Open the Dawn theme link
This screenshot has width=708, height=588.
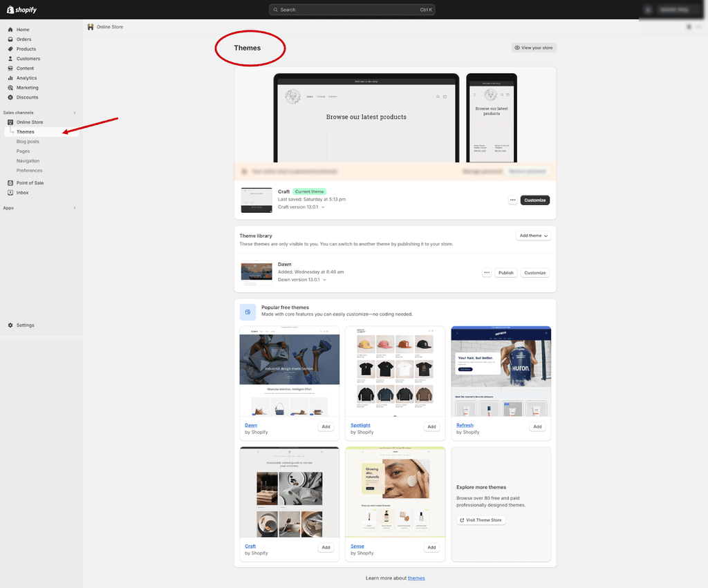tap(251, 425)
